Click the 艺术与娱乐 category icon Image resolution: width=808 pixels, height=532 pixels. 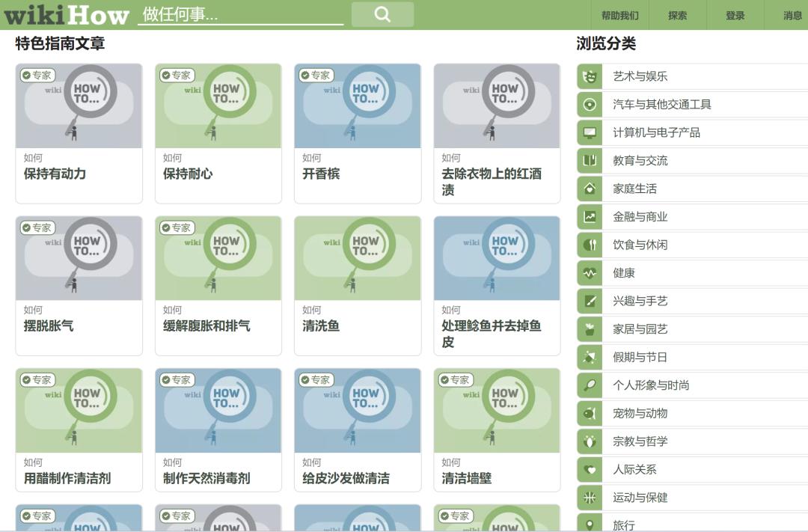coord(589,76)
